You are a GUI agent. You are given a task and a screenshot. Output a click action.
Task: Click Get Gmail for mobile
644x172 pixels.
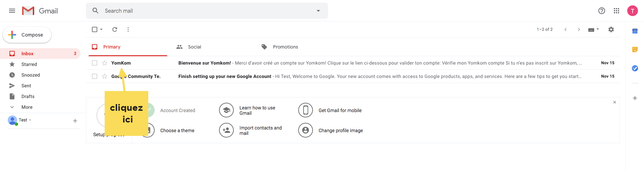click(340, 110)
